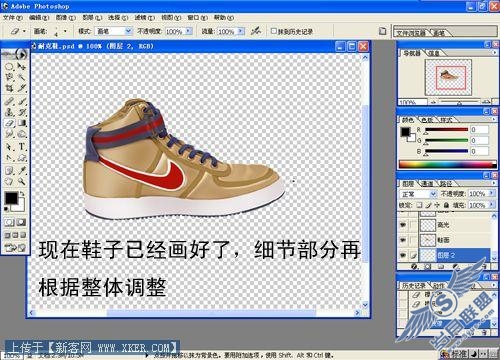Open the 编辑 menu
500x360 pixels.
pos(39,17)
